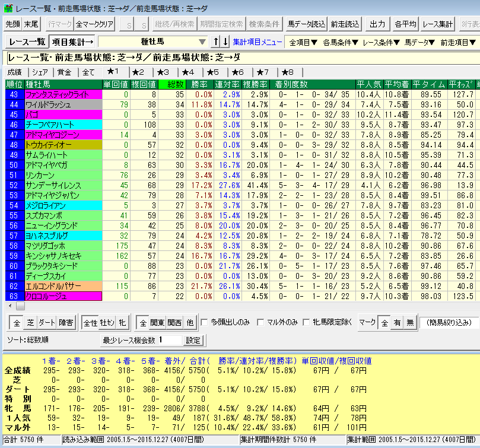Viewport: 480px width, 448px height.
Task: Click 前走読込 button
Action: (345, 24)
